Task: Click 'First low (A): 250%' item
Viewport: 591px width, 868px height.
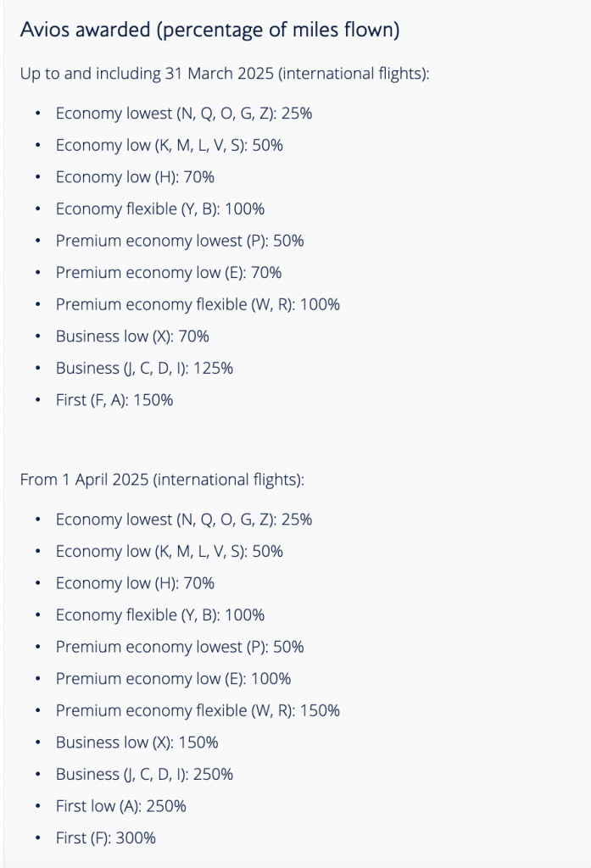Action: tap(120, 806)
